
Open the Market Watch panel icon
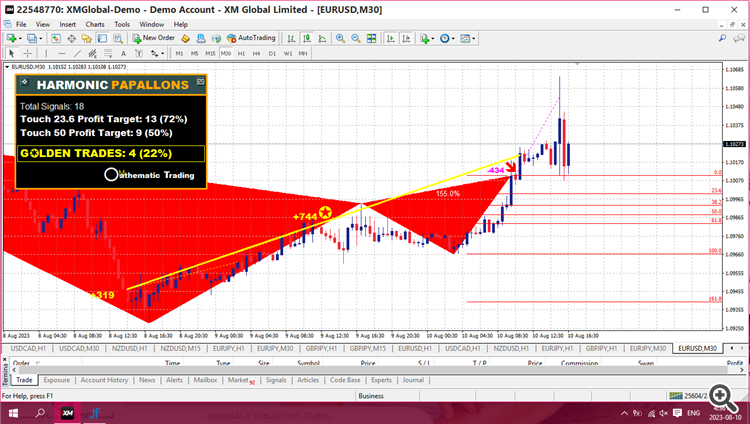[x=56, y=38]
